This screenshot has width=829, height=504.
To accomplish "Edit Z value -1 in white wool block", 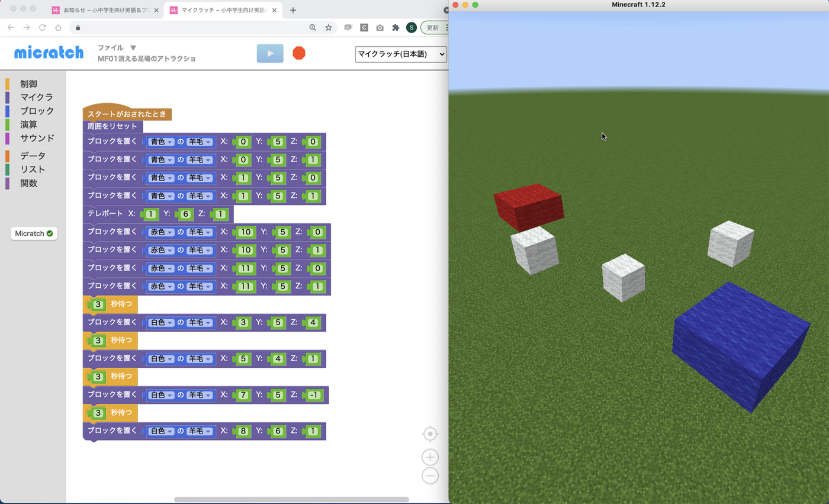I will (314, 394).
